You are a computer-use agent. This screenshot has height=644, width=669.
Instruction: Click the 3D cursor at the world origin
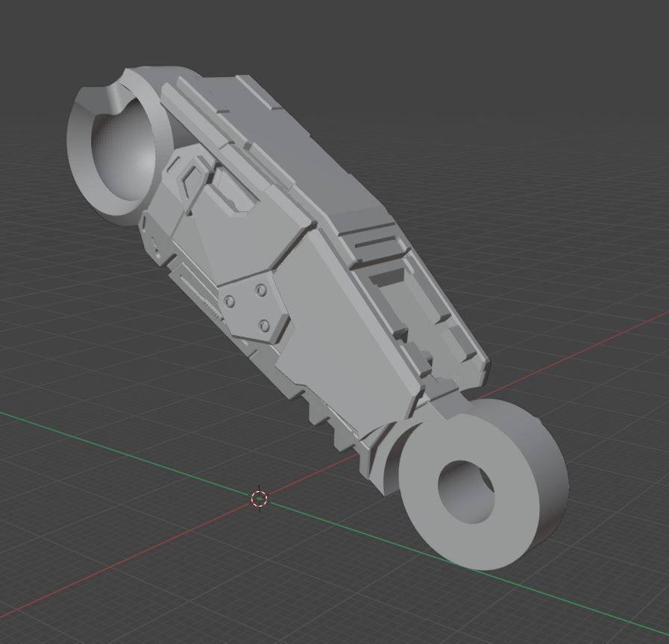[260, 498]
